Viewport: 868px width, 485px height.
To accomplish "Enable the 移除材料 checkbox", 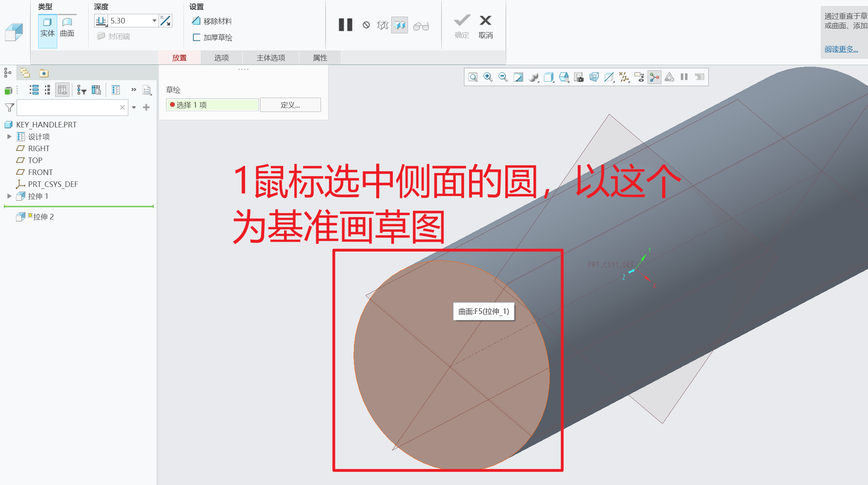I will [x=197, y=21].
